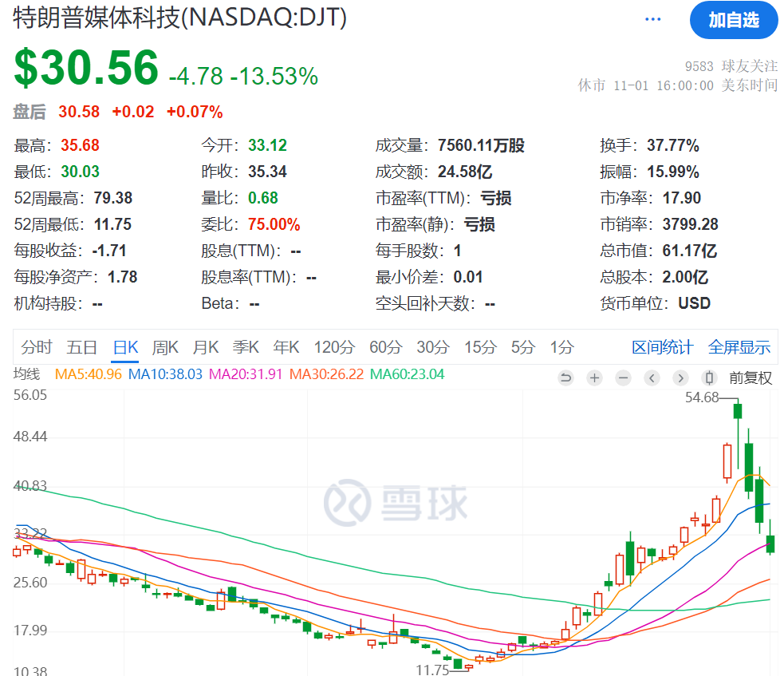
Task: Select the 60分 interval tab
Action: (384, 347)
